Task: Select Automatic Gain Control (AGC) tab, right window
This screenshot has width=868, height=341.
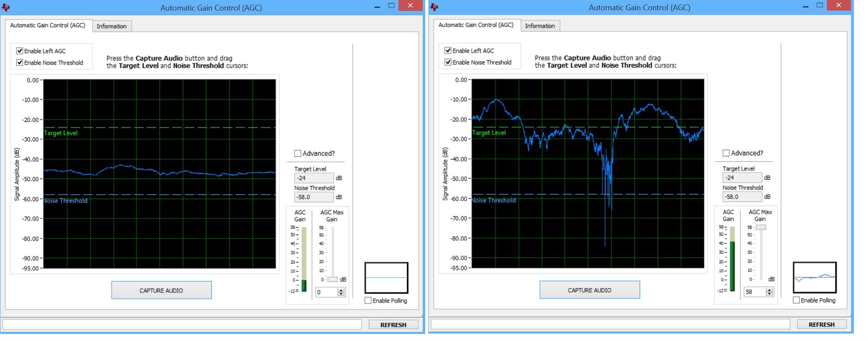Action: point(476,25)
